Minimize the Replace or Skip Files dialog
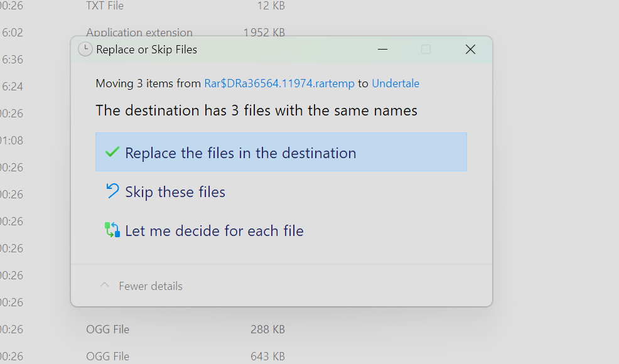Viewport: 619px width, 364px height. pos(382,50)
